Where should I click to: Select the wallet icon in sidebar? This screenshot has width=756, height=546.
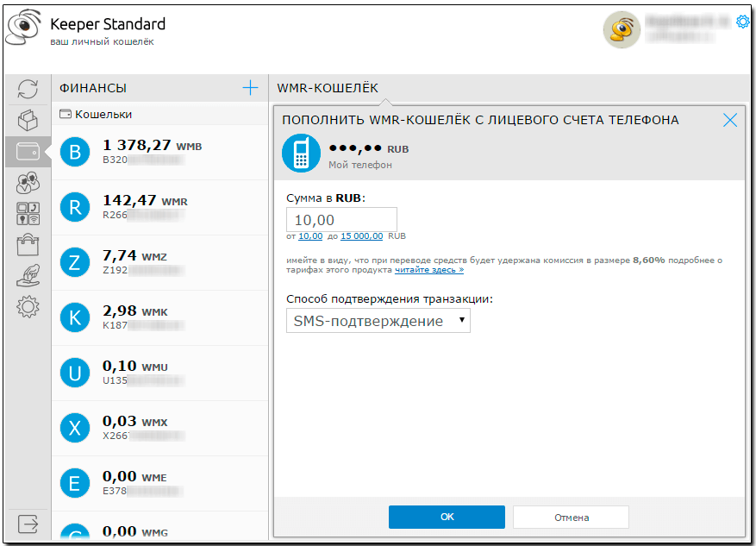tap(28, 152)
